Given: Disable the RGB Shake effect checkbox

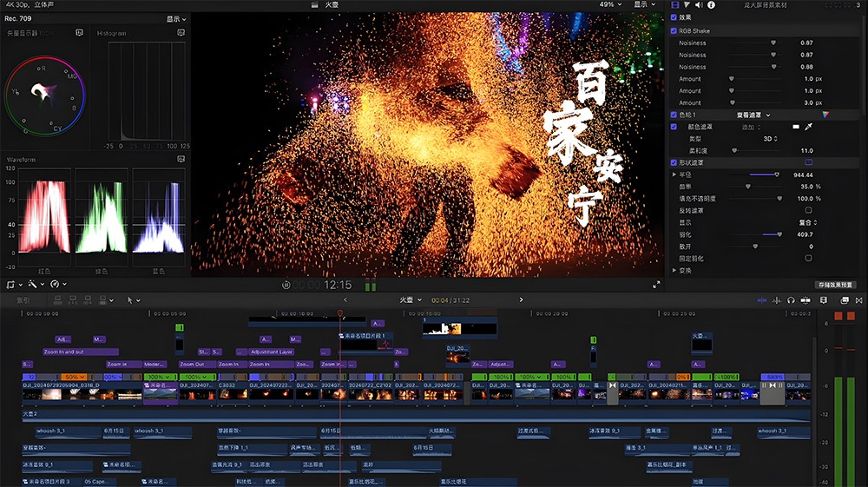Looking at the screenshot, I should click(x=674, y=31).
